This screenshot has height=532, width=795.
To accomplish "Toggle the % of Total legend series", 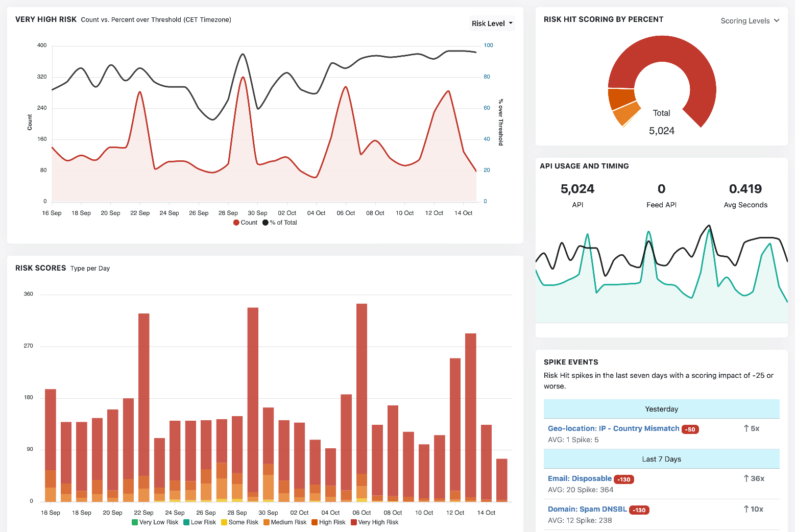I will (x=280, y=223).
